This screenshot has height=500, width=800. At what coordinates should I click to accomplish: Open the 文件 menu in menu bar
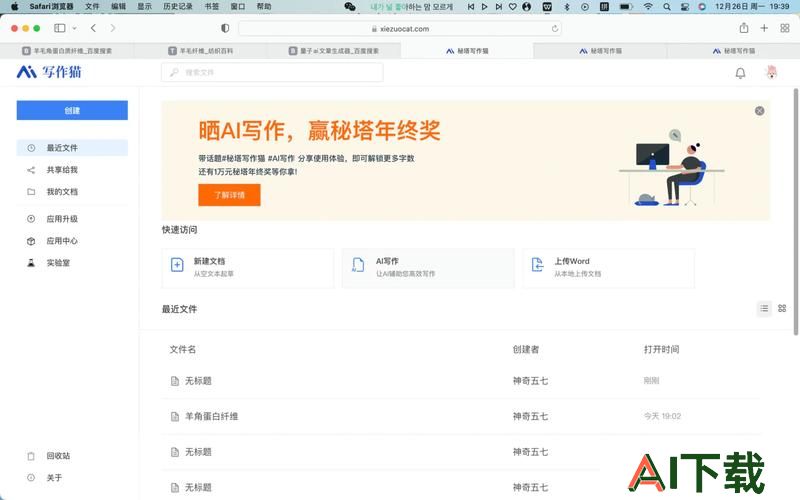[92, 7]
